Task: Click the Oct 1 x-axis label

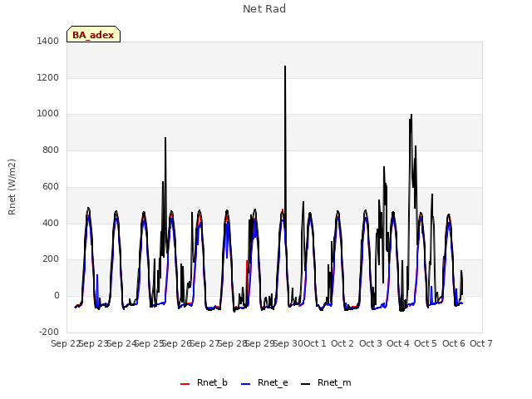Action: tap(315, 343)
